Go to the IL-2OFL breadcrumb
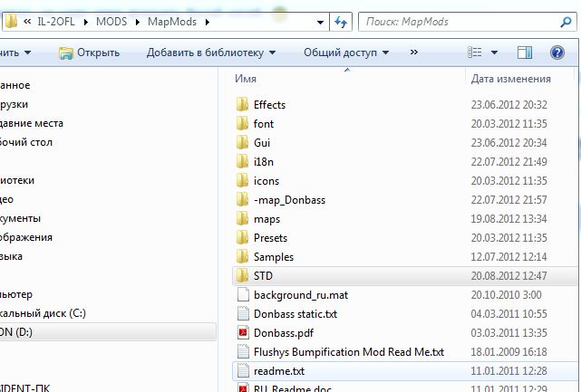The image size is (581, 392). click(56, 22)
